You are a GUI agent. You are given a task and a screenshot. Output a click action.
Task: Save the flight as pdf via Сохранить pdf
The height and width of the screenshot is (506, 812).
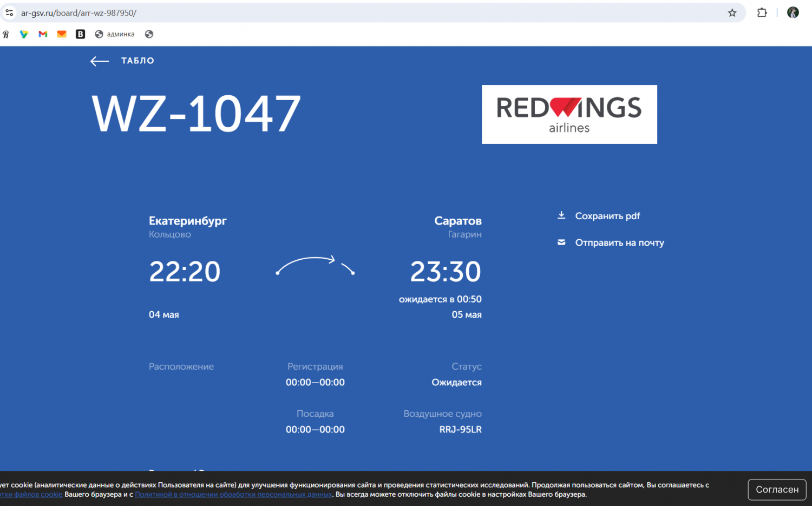[607, 216]
